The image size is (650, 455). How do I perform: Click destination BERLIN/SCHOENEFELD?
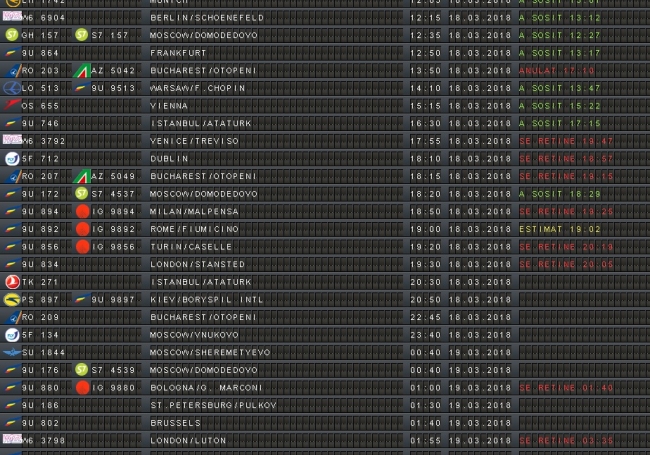(207, 18)
